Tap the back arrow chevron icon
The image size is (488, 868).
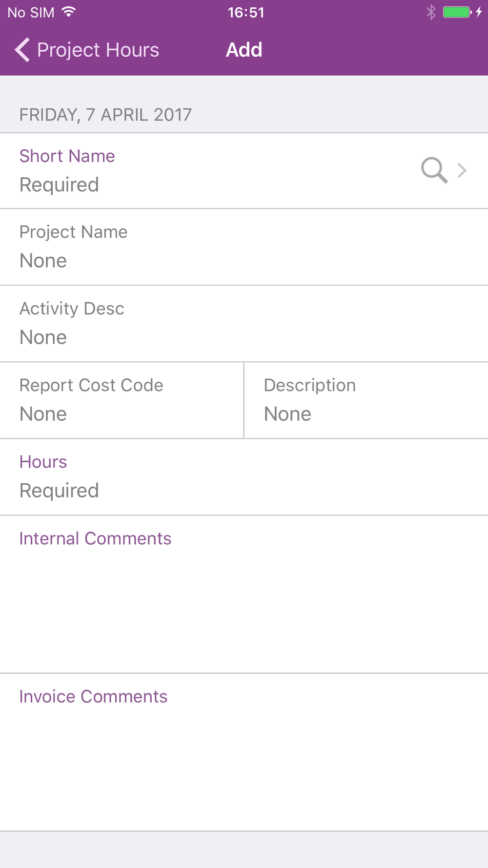point(22,50)
